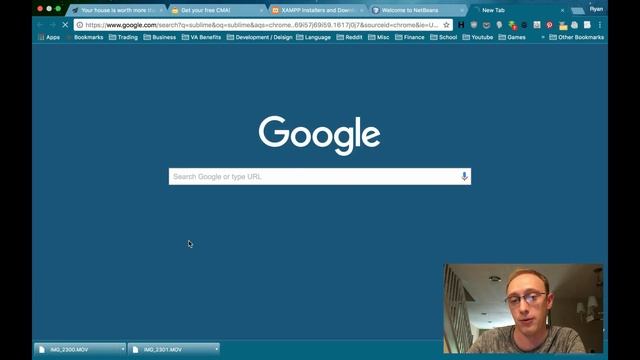Click the red close window button
This screenshot has height=360, width=640.
point(40,9)
